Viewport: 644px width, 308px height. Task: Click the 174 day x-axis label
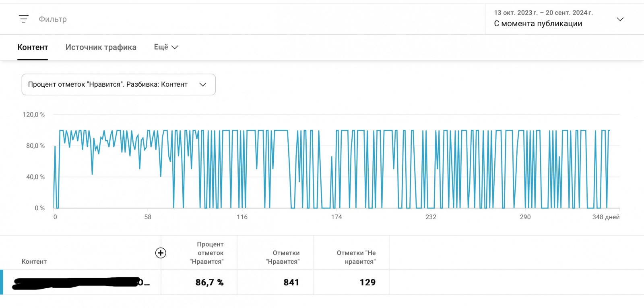[336, 217]
